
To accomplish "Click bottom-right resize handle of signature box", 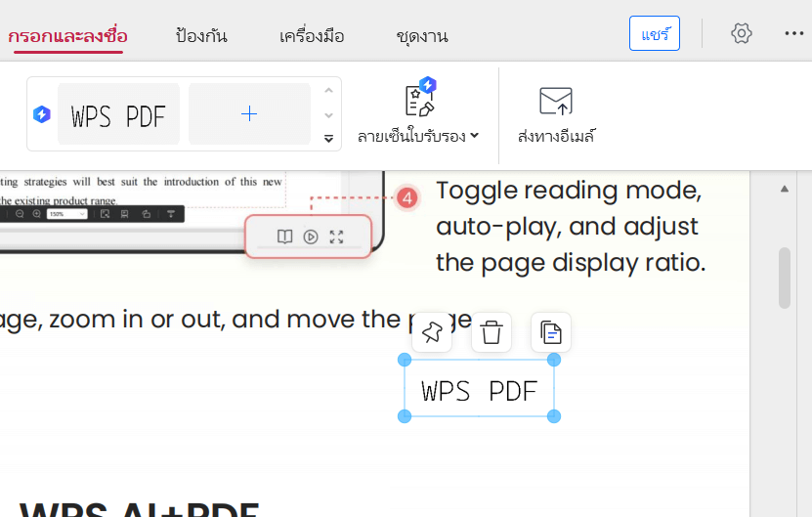I will [x=554, y=416].
